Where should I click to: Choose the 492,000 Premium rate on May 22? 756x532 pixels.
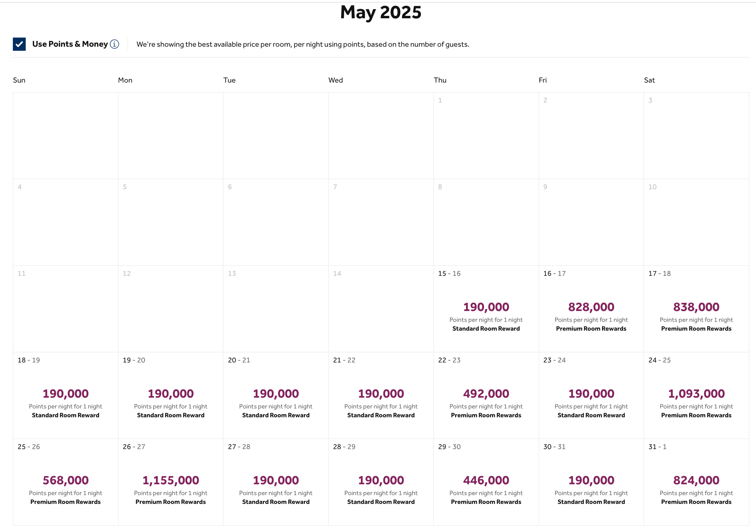486,396
